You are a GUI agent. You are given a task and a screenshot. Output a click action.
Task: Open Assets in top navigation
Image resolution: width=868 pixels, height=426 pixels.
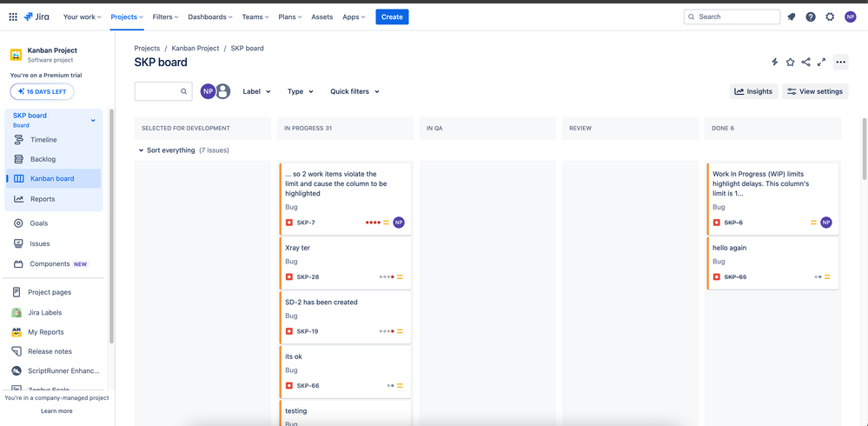pos(322,17)
